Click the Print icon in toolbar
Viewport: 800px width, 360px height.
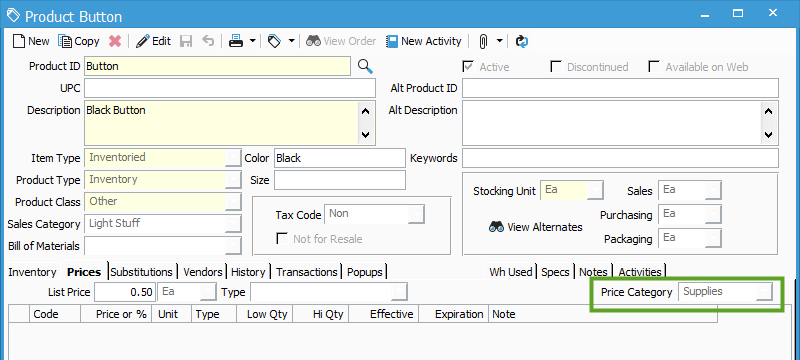click(x=236, y=41)
